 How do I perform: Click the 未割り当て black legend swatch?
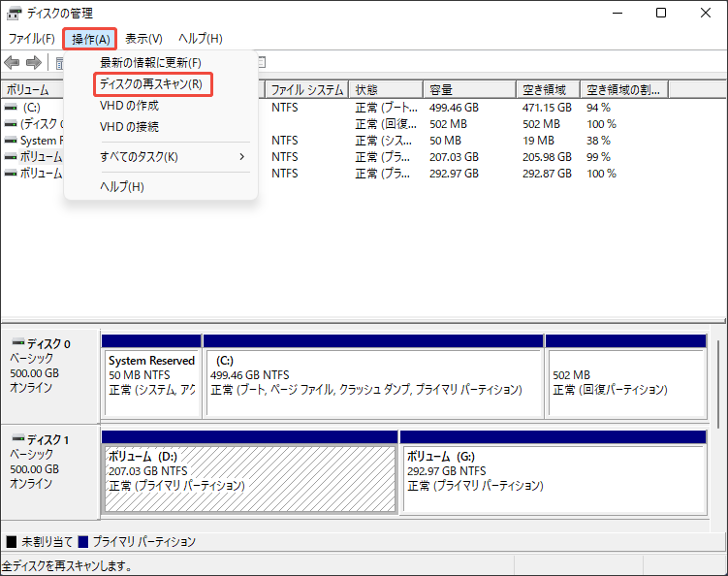point(12,542)
